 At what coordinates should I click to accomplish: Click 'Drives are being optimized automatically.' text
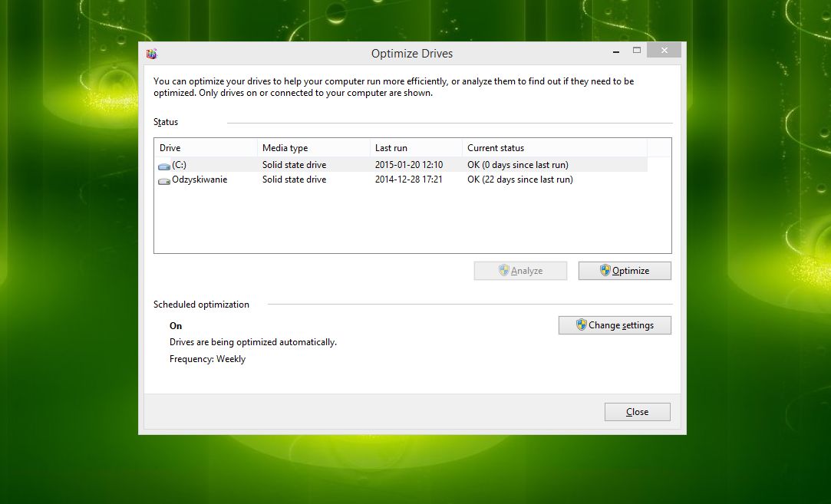(252, 342)
